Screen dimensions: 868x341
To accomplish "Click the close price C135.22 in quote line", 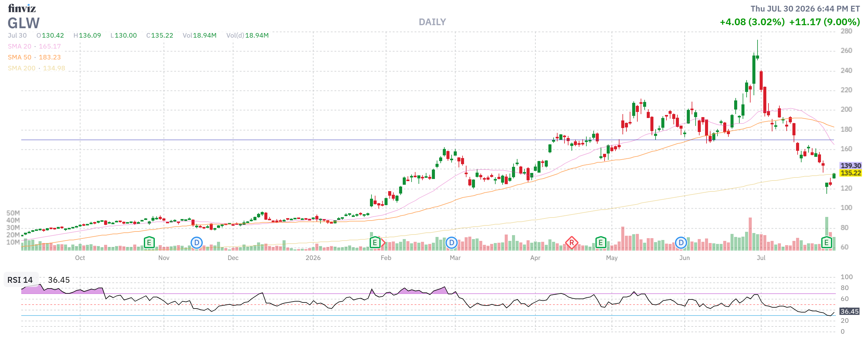I will 160,35.
